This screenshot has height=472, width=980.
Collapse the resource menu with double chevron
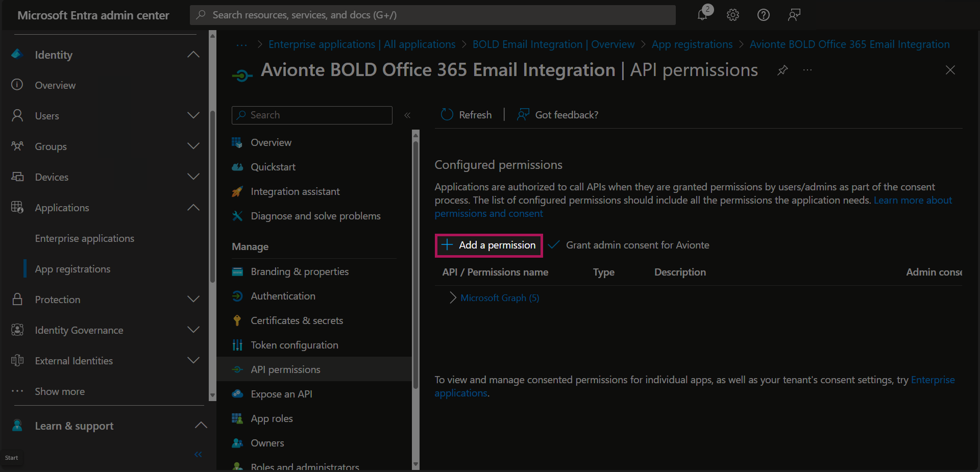click(x=407, y=115)
